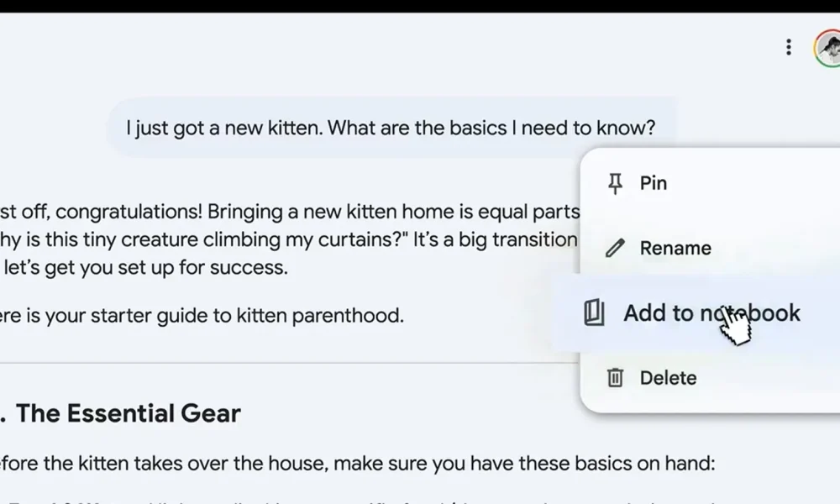The image size is (840, 504).
Task: Click the pencil icon beside Rename
Action: (x=616, y=249)
